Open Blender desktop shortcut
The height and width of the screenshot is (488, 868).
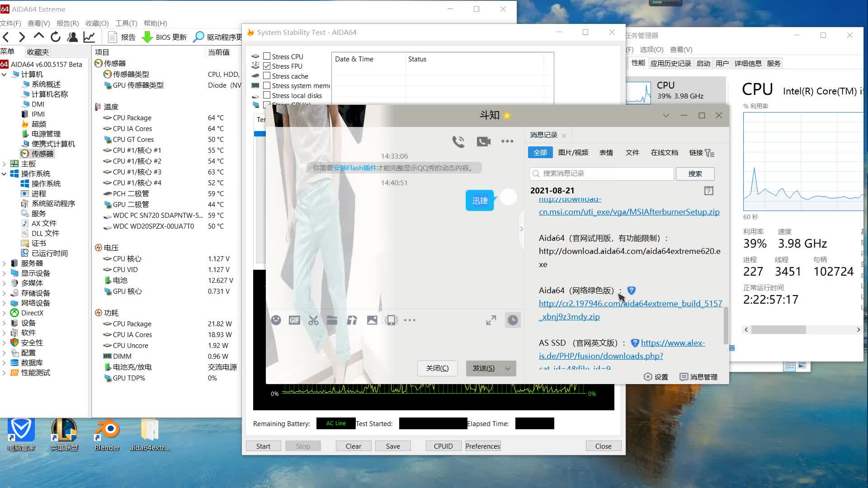tap(107, 434)
